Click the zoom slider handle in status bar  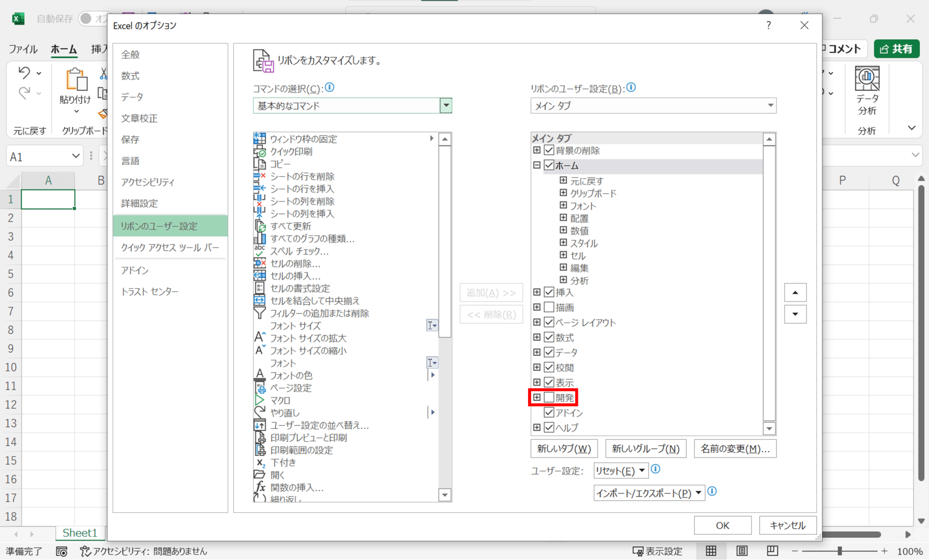pyautogui.click(x=839, y=551)
